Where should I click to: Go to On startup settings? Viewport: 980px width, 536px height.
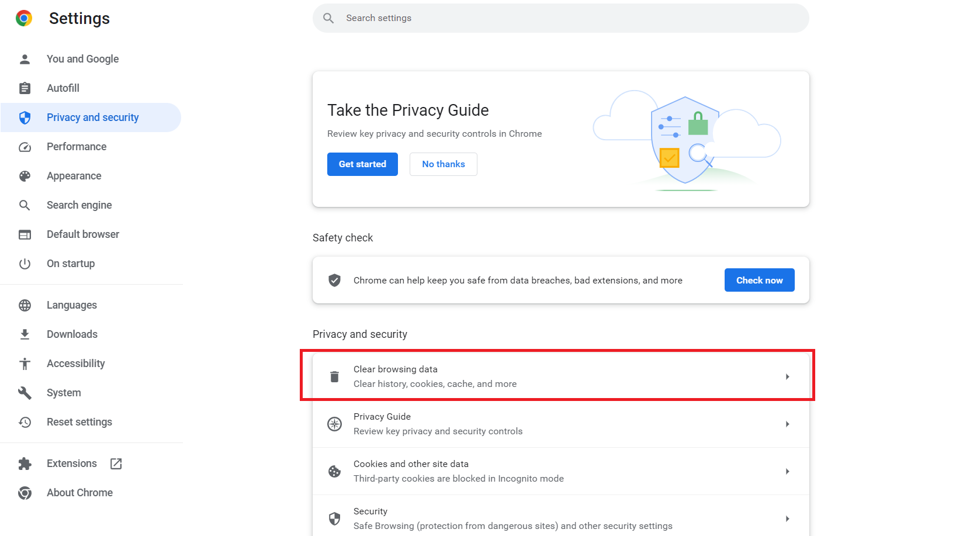point(91,264)
